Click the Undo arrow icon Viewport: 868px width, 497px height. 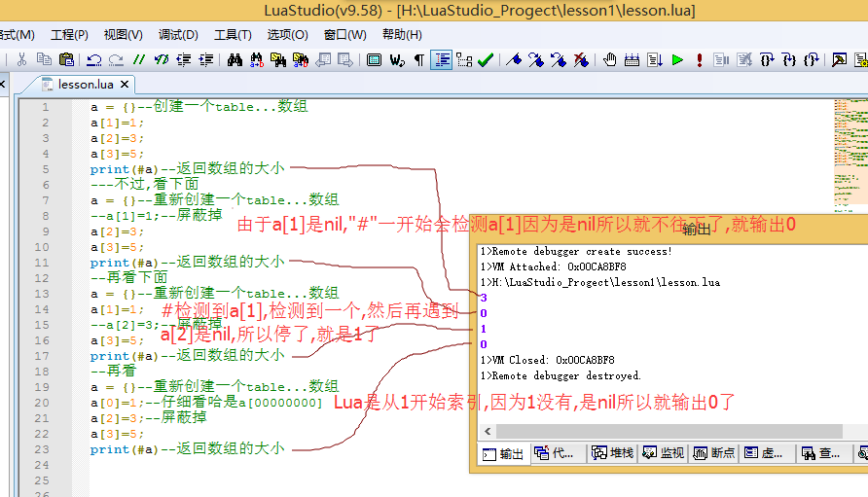(94, 59)
